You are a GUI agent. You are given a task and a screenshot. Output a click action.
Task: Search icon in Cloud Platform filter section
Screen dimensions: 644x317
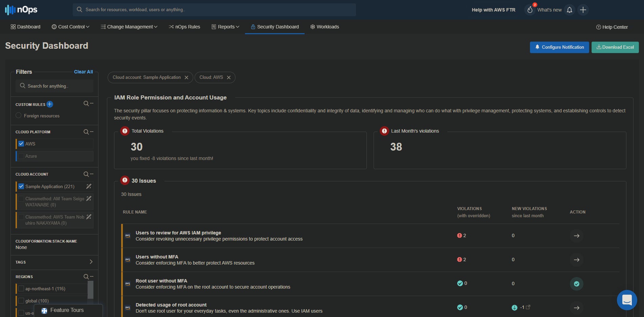coord(86,132)
